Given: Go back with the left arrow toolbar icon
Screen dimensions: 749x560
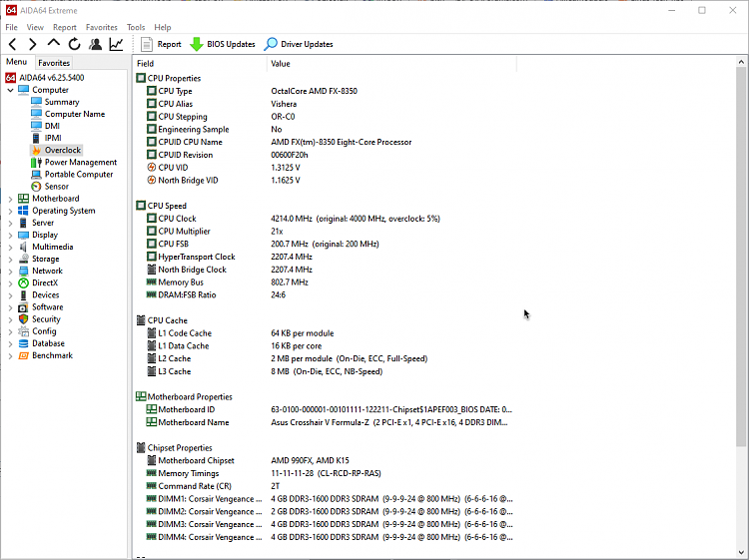Looking at the screenshot, I should pos(13,44).
